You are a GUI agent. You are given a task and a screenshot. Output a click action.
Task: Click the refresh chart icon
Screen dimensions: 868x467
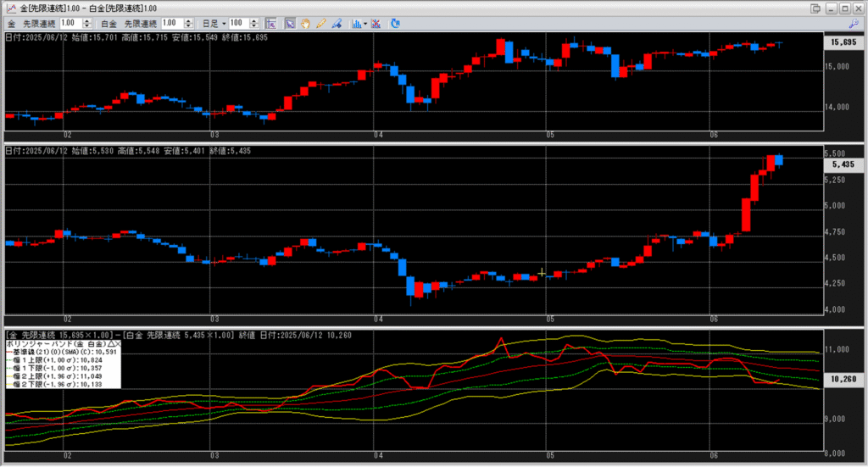click(395, 23)
